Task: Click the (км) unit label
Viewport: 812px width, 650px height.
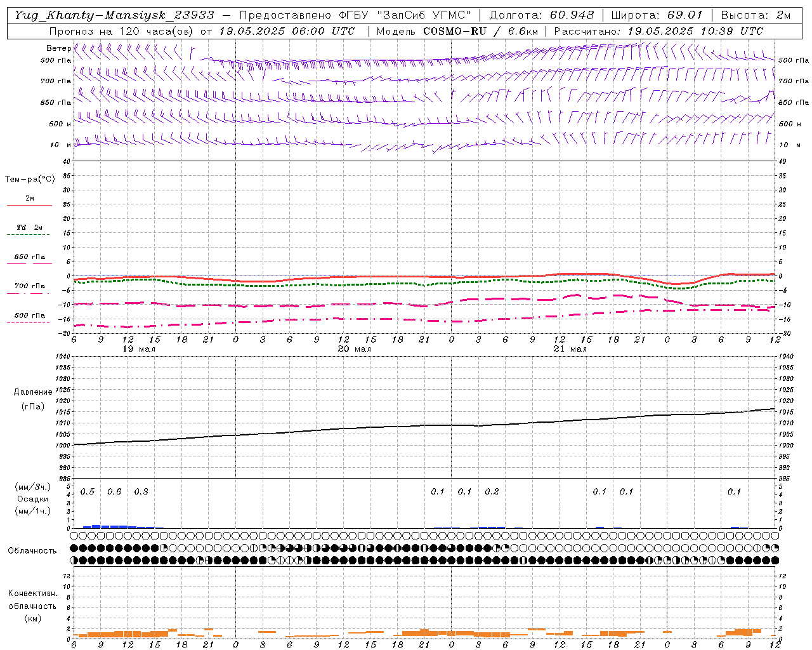Action: click(33, 618)
